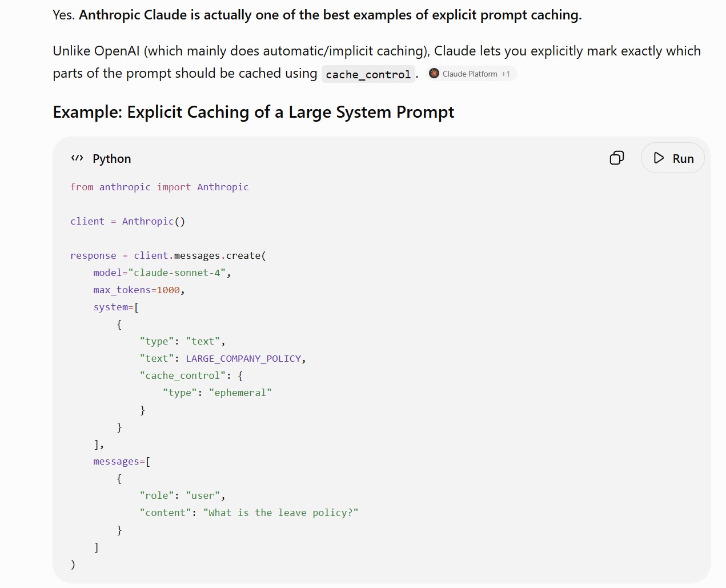The height and width of the screenshot is (588, 726).
Task: Run the Python code snippet
Action: [672, 158]
